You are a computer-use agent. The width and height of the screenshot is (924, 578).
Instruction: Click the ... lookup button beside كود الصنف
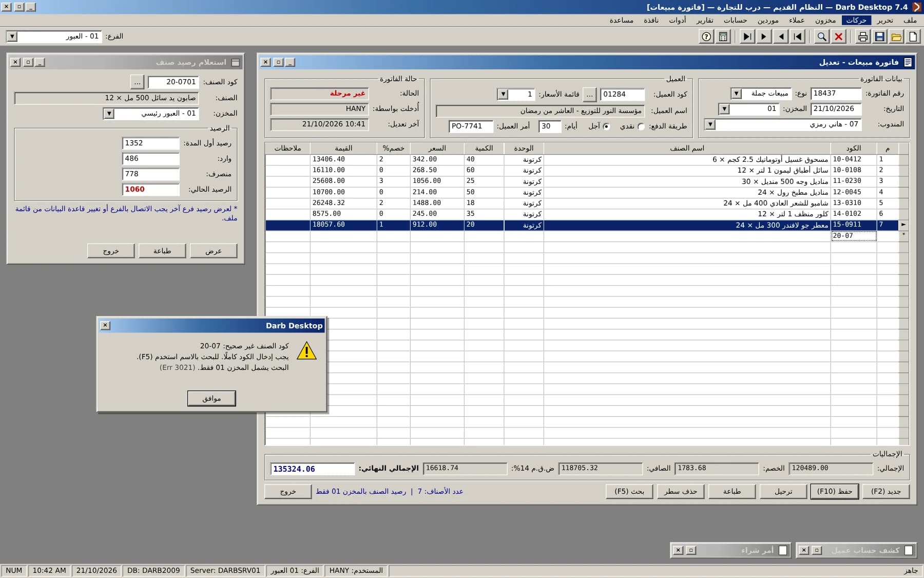point(137,82)
